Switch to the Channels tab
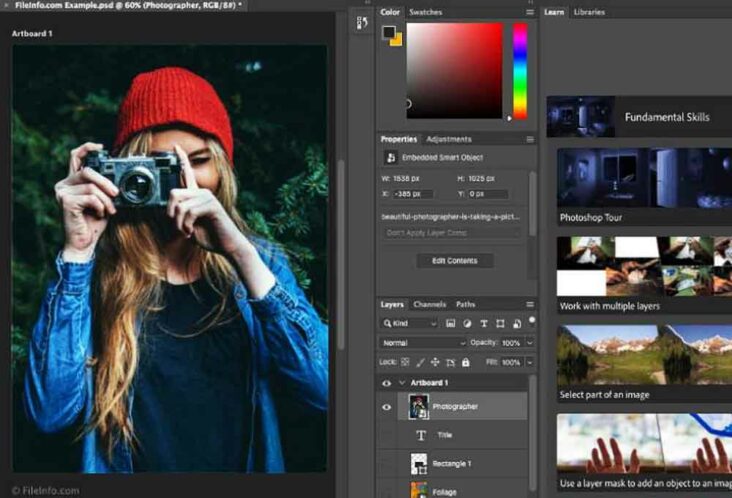The height and width of the screenshot is (498, 732). pyautogui.click(x=429, y=304)
